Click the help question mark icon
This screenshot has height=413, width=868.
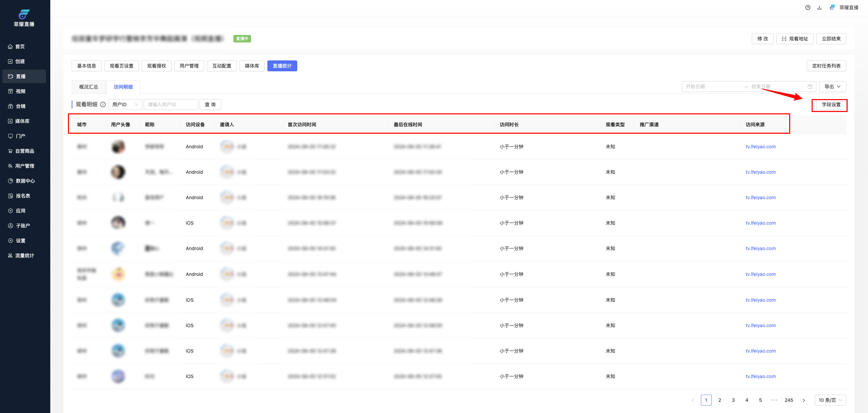(808, 7)
